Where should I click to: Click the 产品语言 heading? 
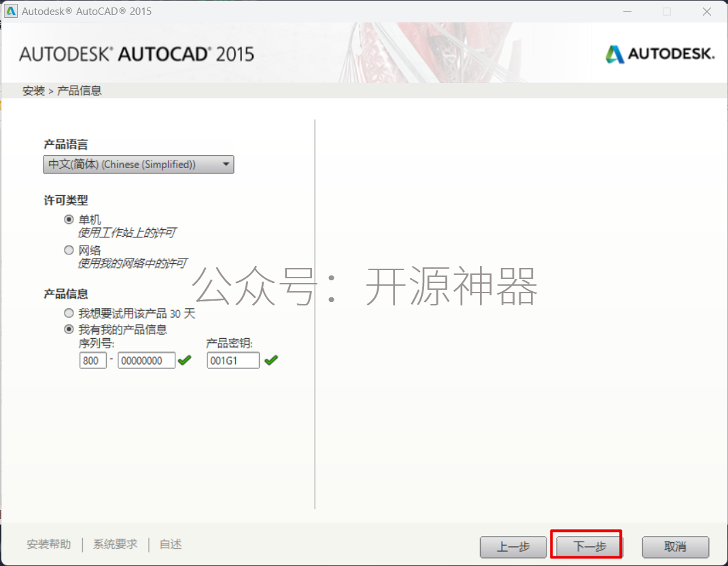click(66, 144)
